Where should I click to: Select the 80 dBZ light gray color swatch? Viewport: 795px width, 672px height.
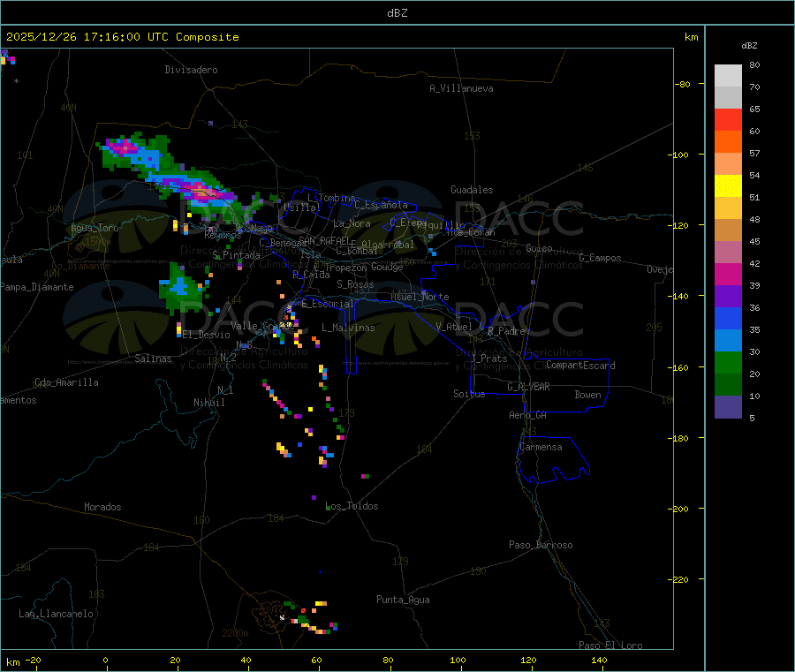(728, 76)
